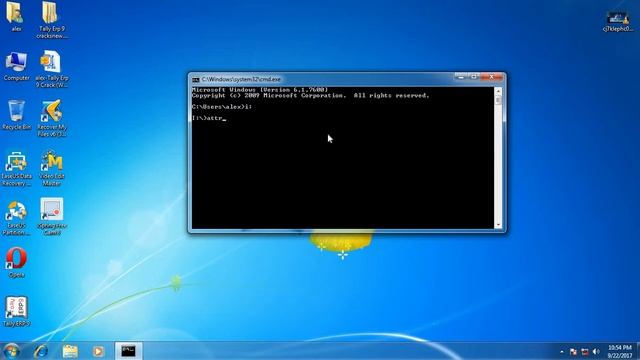Image resolution: width=640 pixels, height=360 pixels.
Task: Launch EaseUS Partition Master shortcut
Action: tap(16, 218)
